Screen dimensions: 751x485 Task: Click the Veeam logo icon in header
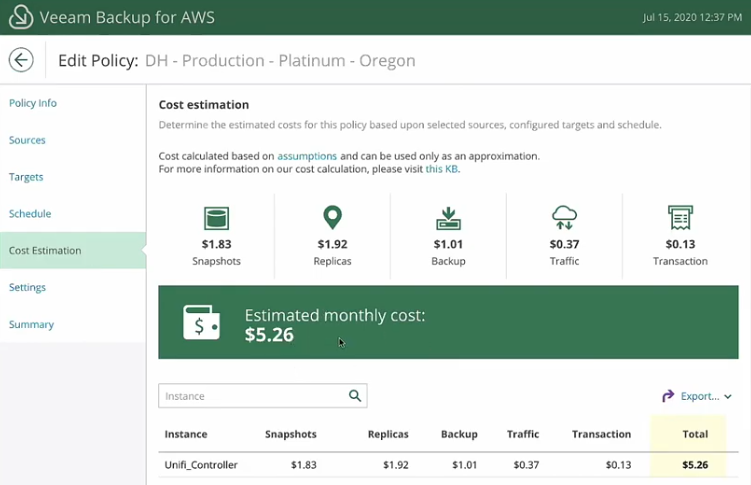tap(21, 17)
